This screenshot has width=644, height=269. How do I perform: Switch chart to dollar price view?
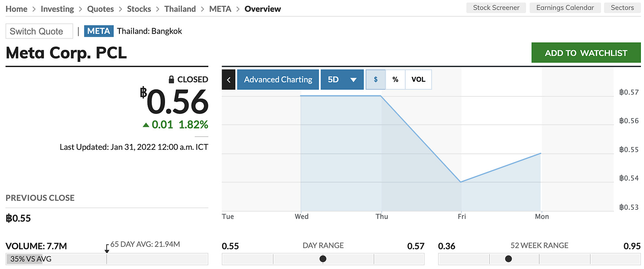[376, 80]
